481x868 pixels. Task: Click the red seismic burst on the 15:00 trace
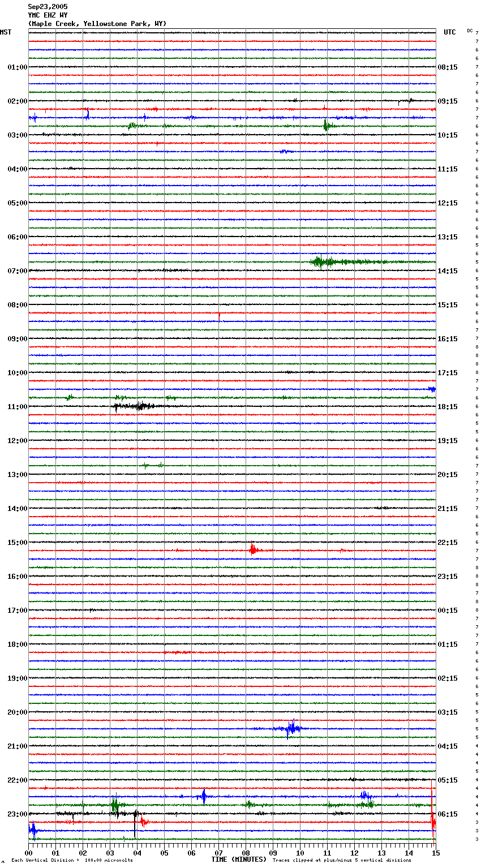[x=254, y=549]
